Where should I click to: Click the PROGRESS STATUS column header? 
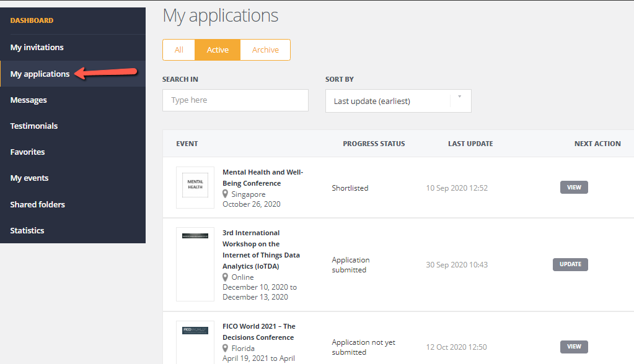374,144
